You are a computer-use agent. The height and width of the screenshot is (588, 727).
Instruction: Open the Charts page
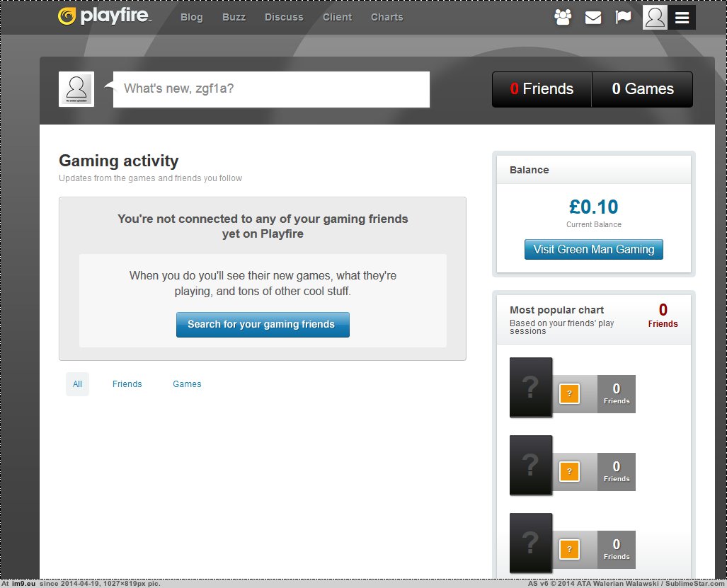tap(387, 17)
